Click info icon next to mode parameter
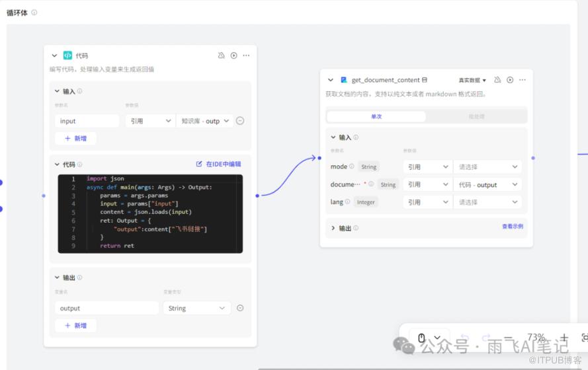This screenshot has width=588, height=370. 351,166
